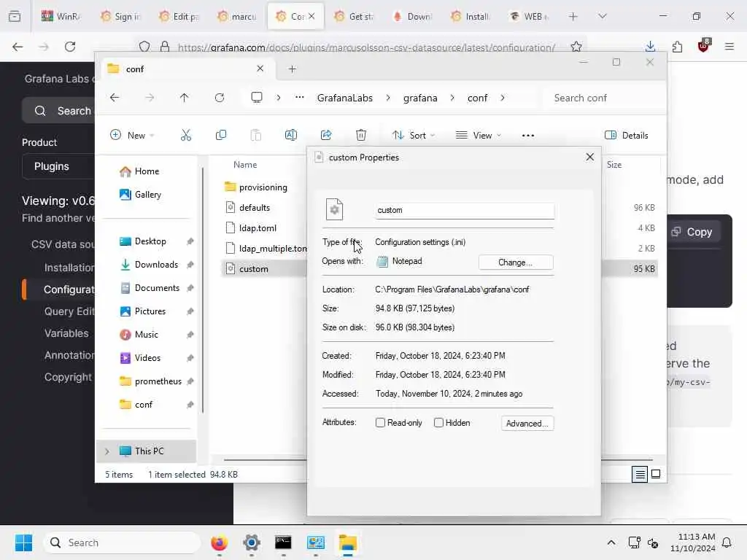This screenshot has height=560, width=747.
Task: Open Firefox downloads panel
Action: 650,47
